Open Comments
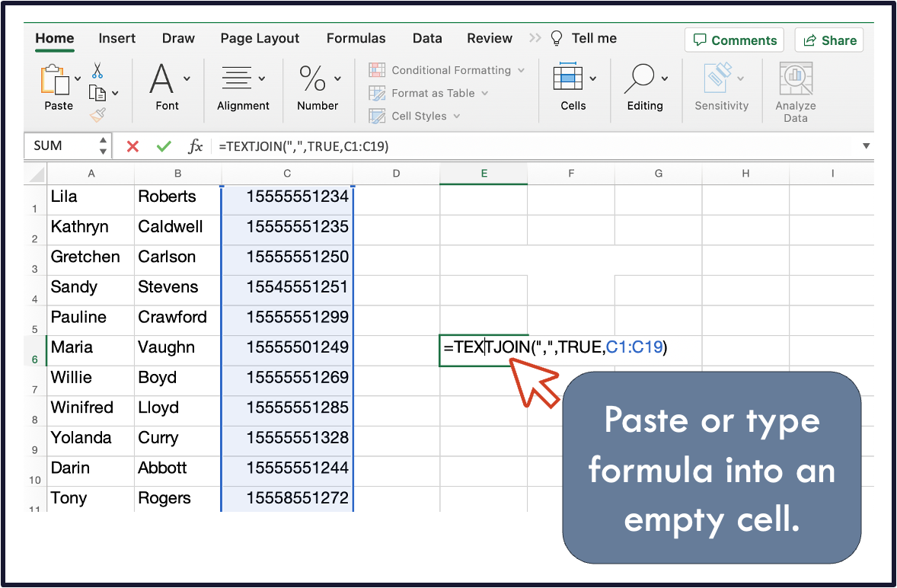The height and width of the screenshot is (588, 897). click(733, 40)
